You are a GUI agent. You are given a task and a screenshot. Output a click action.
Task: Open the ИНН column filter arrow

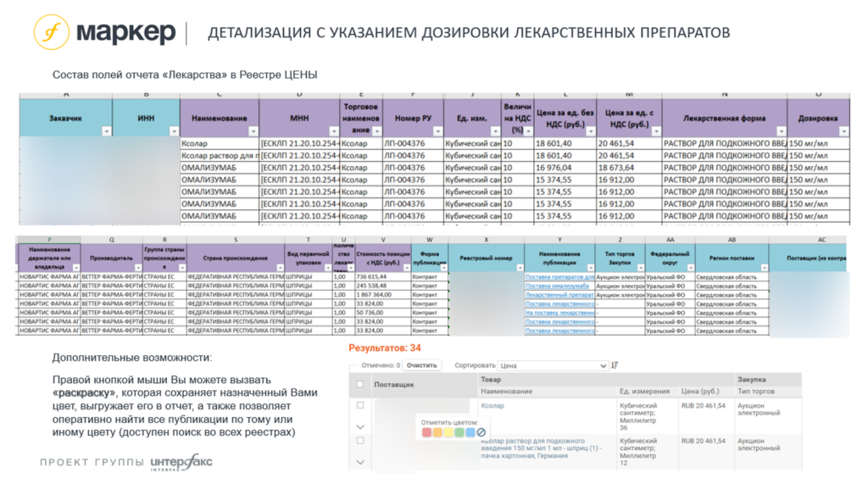tap(174, 131)
